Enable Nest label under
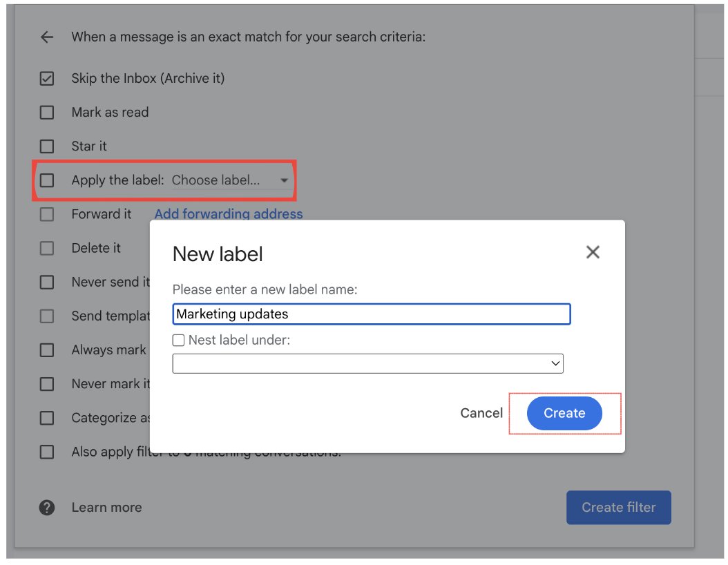 point(178,339)
